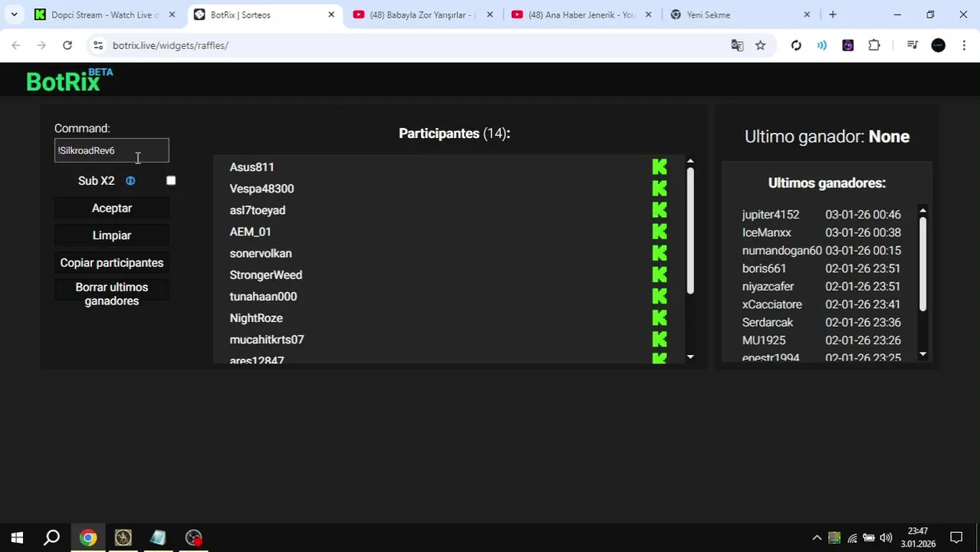Click participant name NightRoze
980x552 pixels.
256,317
